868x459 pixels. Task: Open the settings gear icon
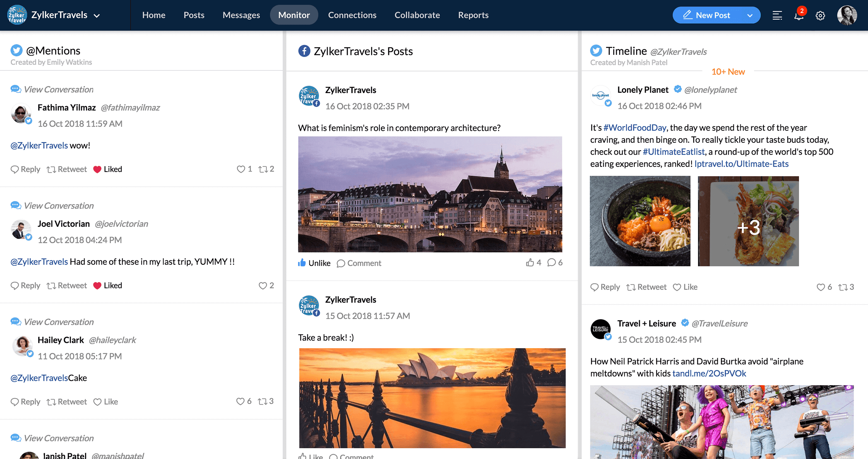tap(820, 16)
